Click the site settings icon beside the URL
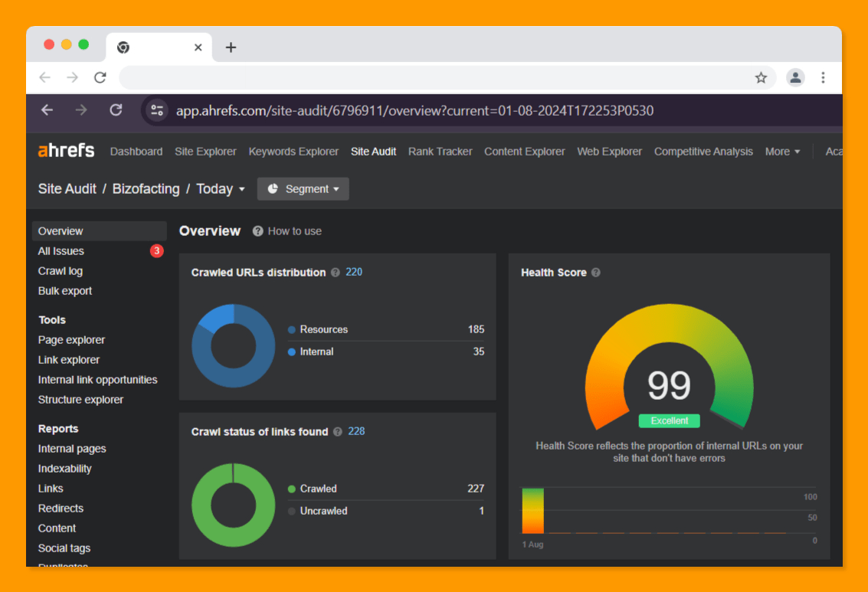Screen dimensions: 868x592 click(157, 110)
